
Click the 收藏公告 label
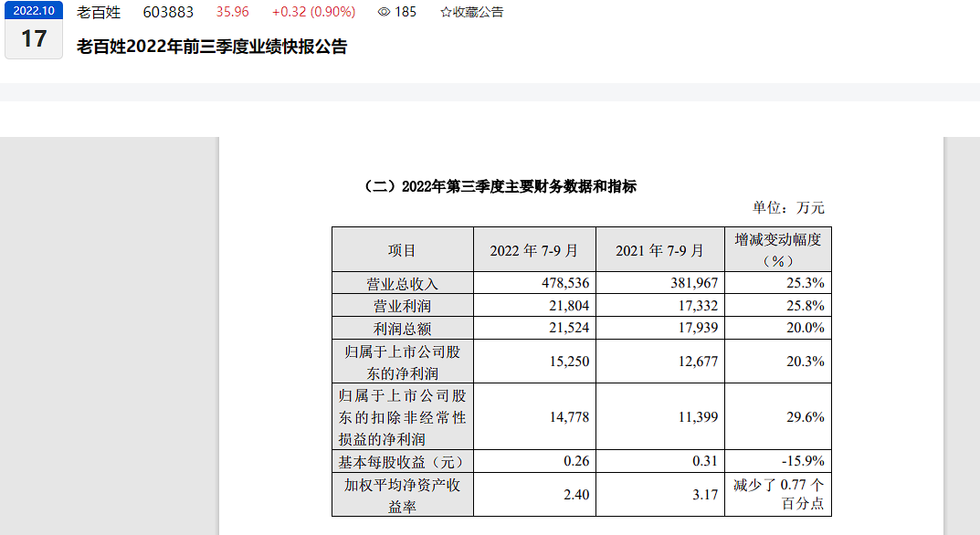point(478,12)
